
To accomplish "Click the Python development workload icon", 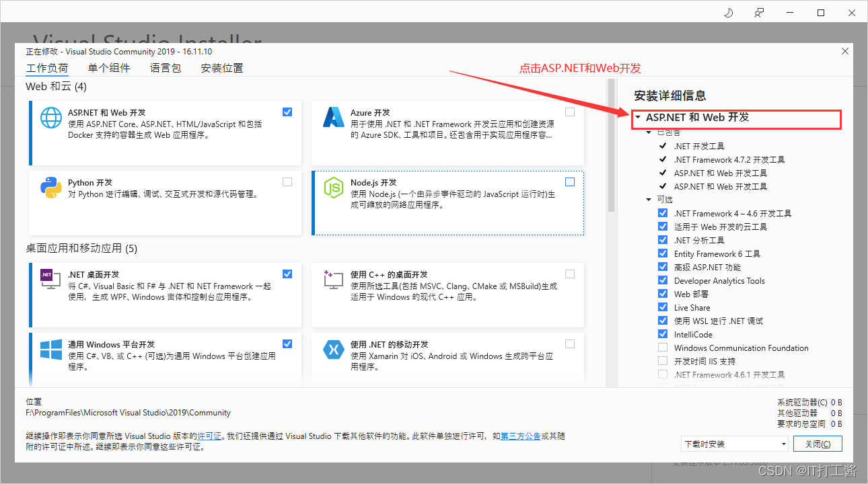I will coord(51,188).
